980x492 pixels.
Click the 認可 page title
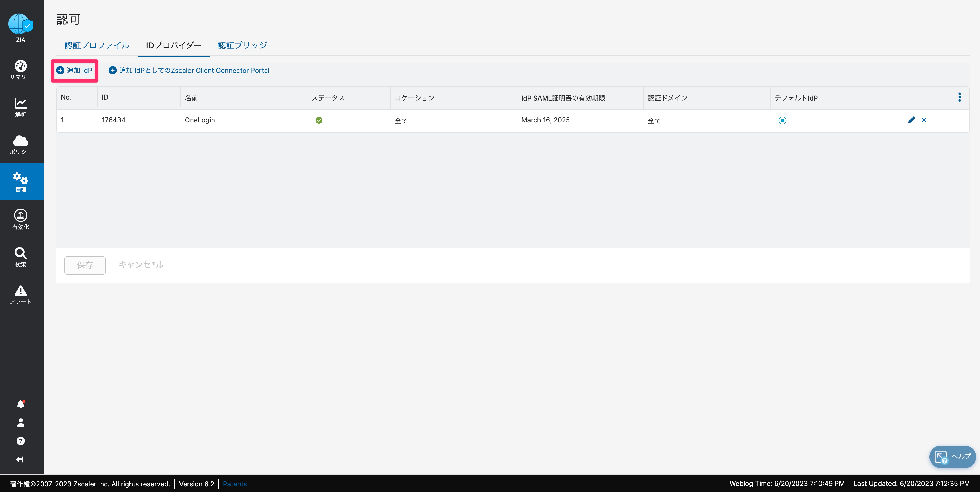[68, 19]
